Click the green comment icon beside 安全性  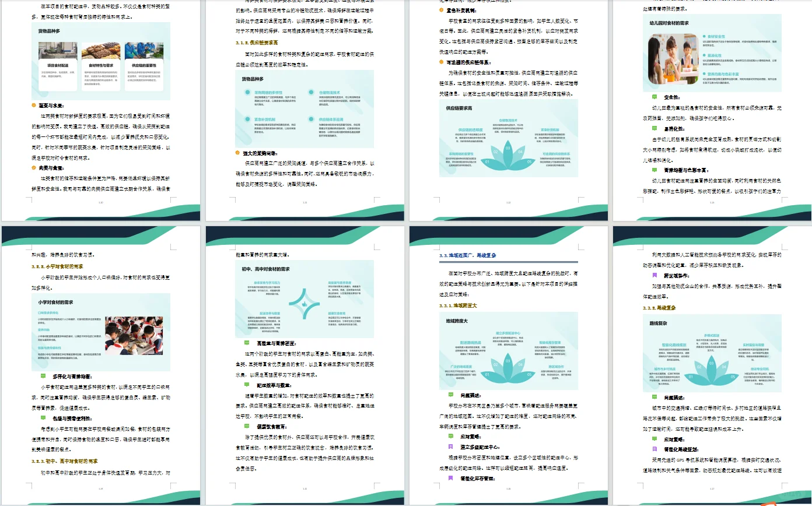(x=654, y=97)
